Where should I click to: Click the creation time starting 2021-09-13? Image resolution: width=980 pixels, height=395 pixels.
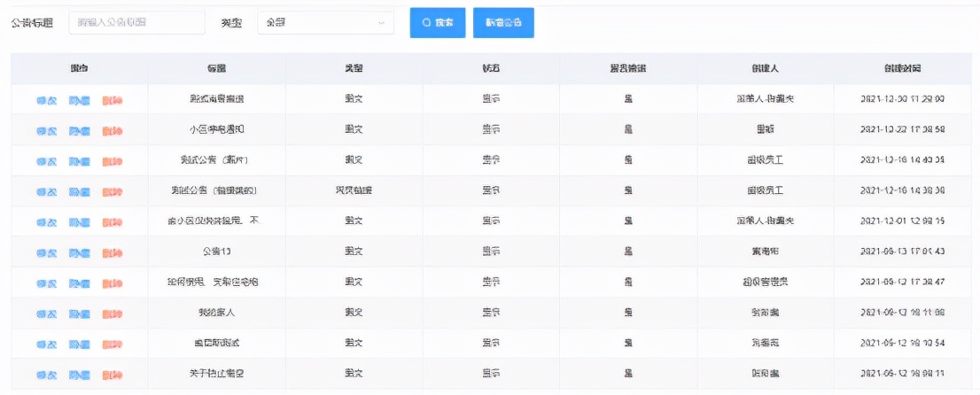tap(903, 252)
